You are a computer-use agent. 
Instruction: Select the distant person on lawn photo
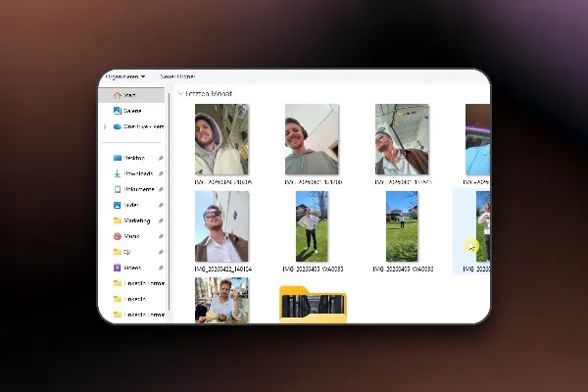coord(402,226)
